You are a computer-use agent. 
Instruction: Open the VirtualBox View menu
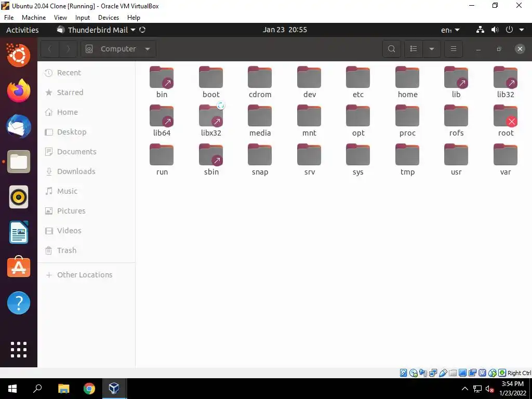(60, 17)
